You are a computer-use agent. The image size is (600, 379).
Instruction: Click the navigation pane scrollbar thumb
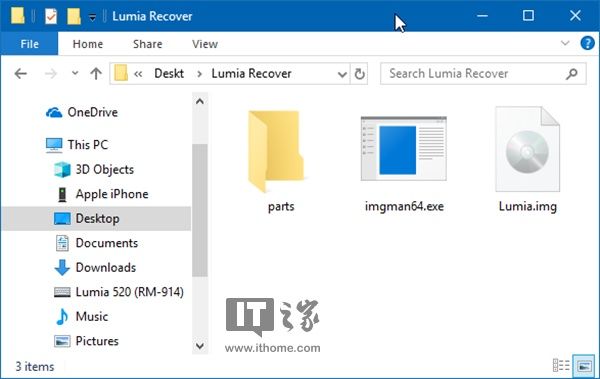coord(200,210)
